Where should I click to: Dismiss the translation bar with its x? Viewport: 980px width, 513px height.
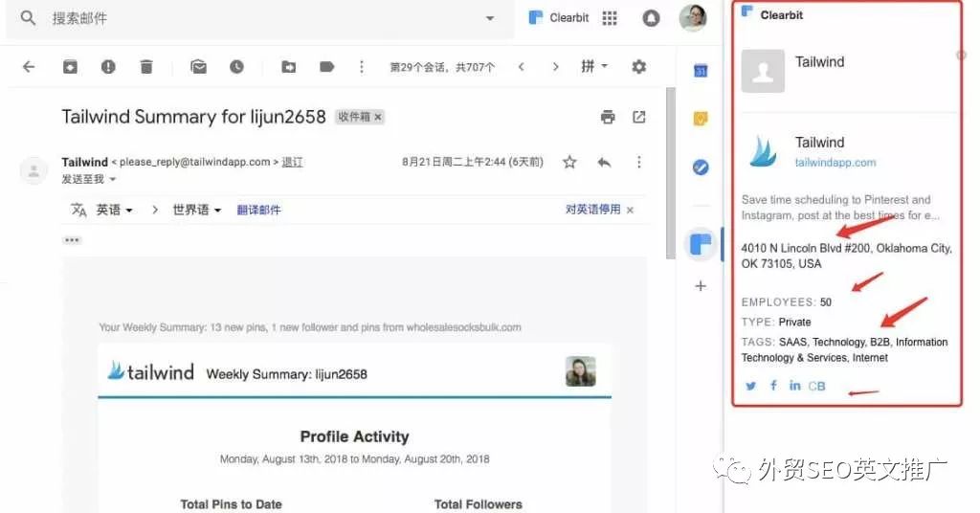point(630,210)
